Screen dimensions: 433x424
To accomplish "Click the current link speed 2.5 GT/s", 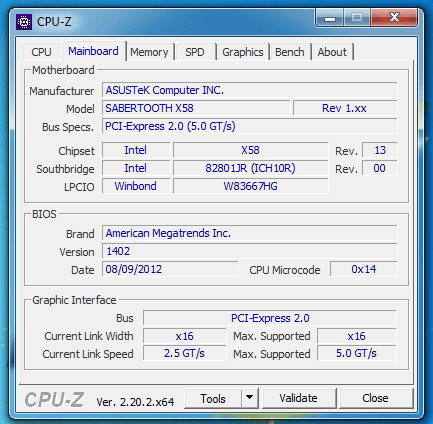I will tap(185, 353).
